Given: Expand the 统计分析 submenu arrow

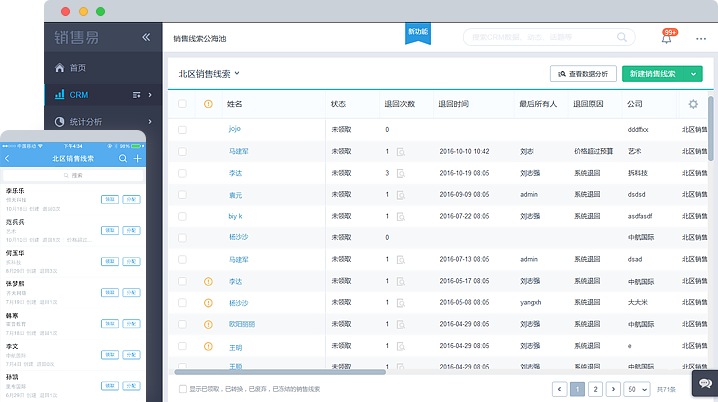Looking at the screenshot, I should click(150, 122).
